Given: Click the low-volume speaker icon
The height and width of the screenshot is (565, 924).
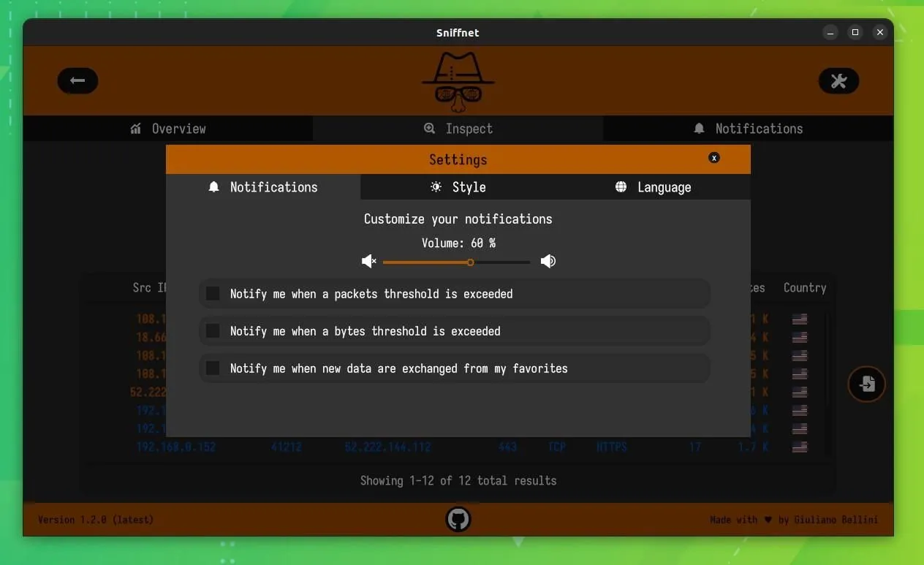Looking at the screenshot, I should (x=368, y=261).
